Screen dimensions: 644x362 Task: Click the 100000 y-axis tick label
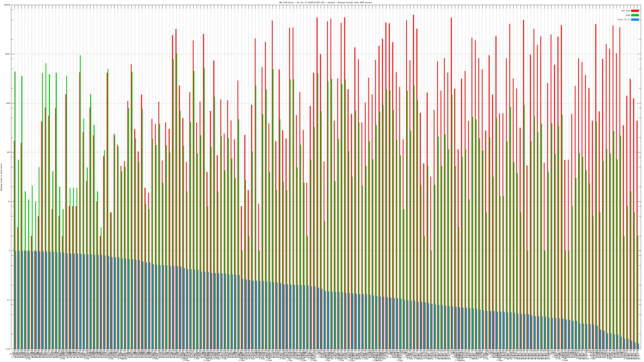7,5
